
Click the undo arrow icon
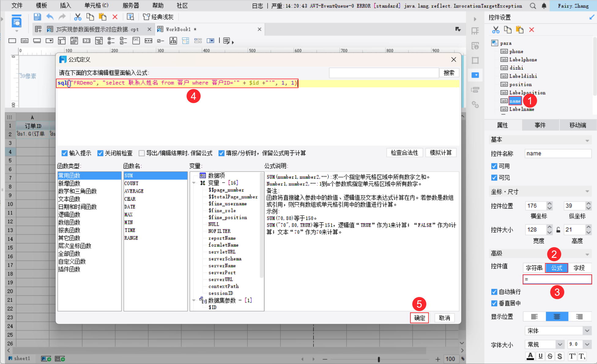pyautogui.click(x=50, y=17)
